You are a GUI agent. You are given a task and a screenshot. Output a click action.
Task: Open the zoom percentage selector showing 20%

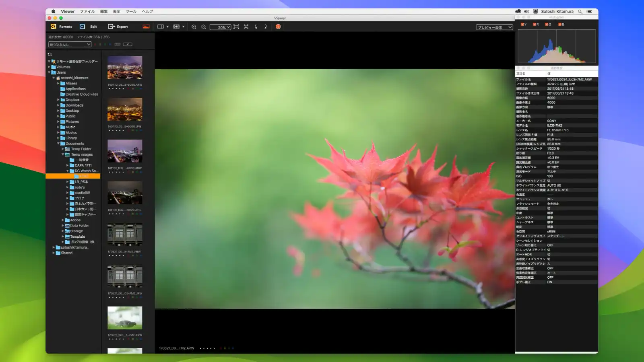tap(221, 27)
